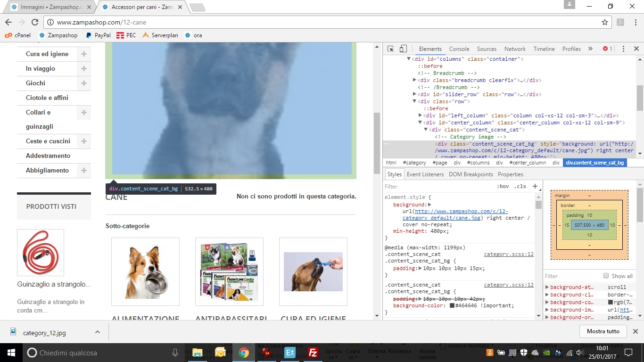Screen dimensions: 644x362
Task: Reload the page using the refresh icon
Action: [x=34, y=22]
